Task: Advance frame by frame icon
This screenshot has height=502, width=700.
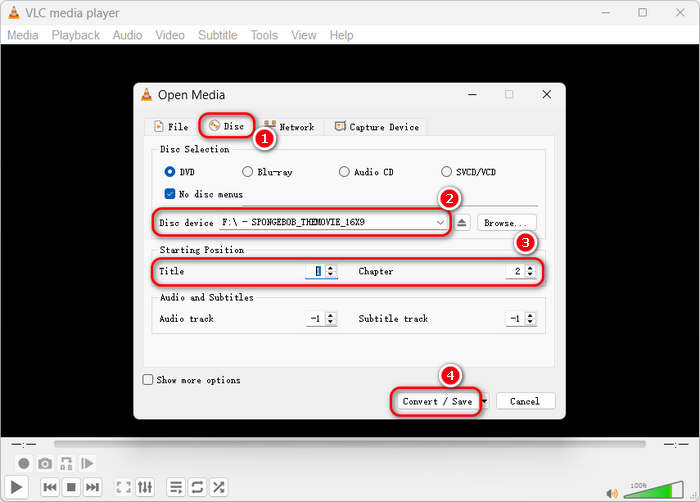Action: [x=88, y=464]
